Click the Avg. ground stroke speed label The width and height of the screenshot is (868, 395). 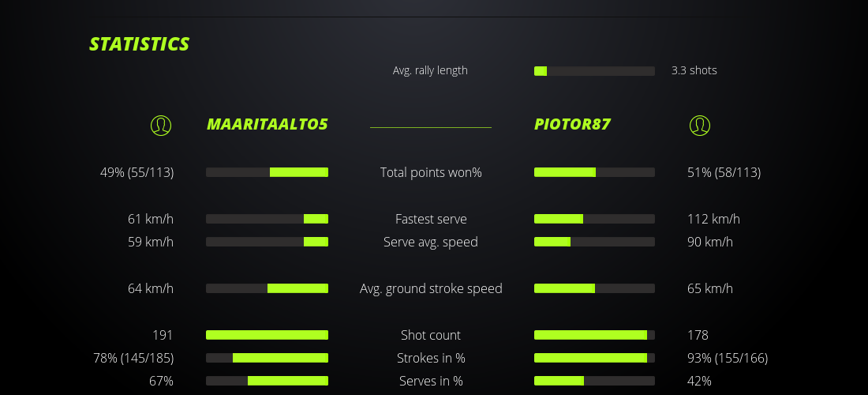(x=431, y=288)
